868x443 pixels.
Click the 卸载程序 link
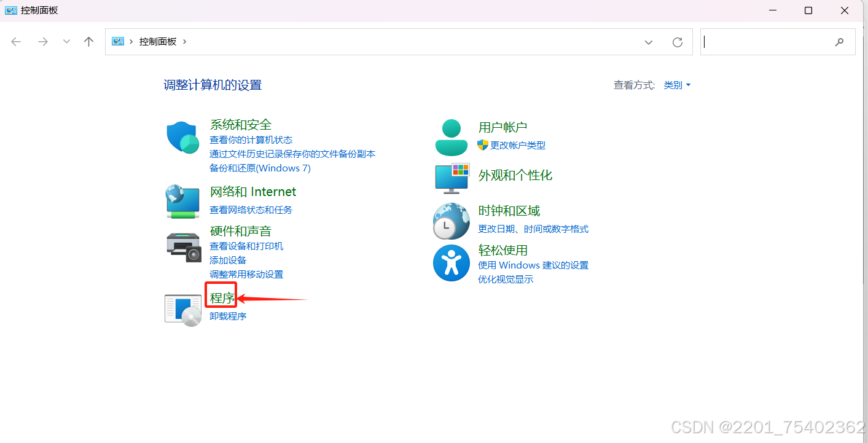(228, 316)
